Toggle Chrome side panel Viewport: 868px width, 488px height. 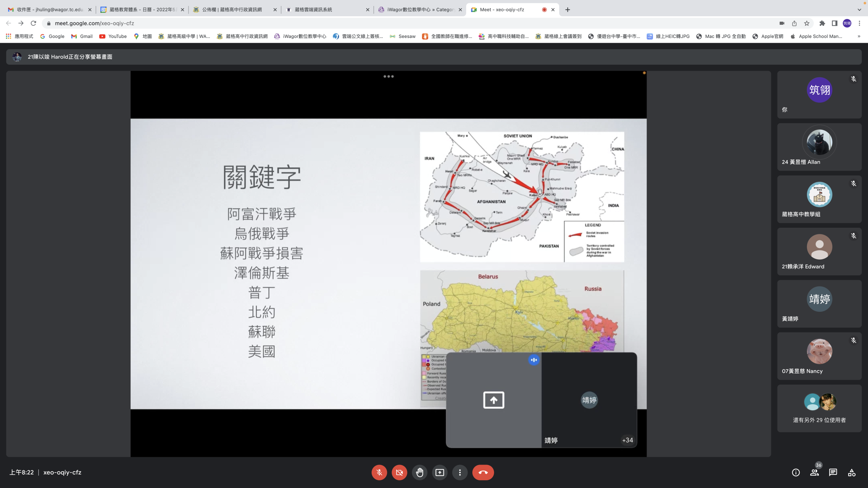[834, 23]
